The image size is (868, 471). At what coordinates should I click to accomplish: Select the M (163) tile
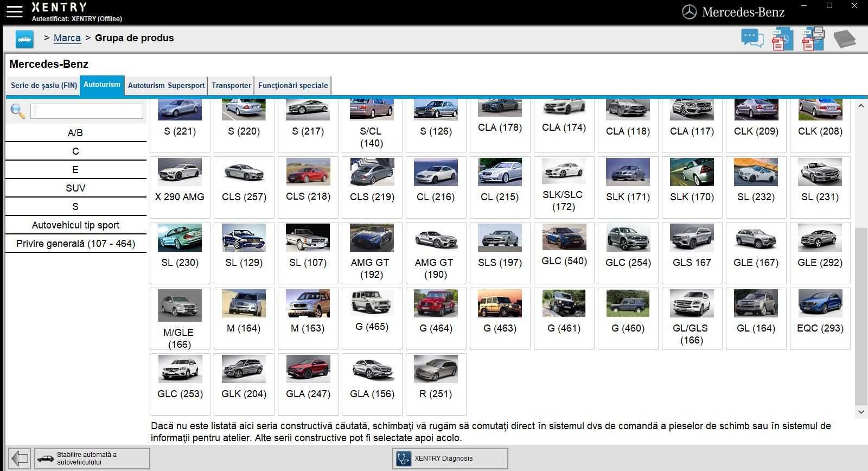tap(308, 319)
